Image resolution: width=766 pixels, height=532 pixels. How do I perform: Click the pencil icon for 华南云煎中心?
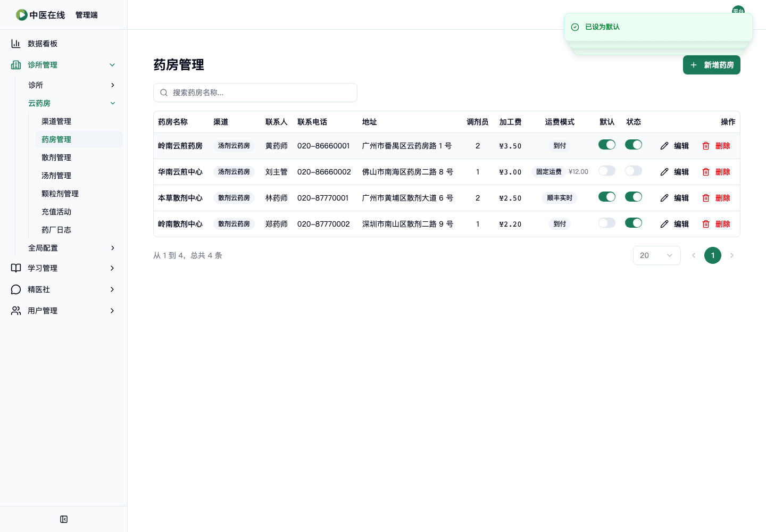pos(664,172)
